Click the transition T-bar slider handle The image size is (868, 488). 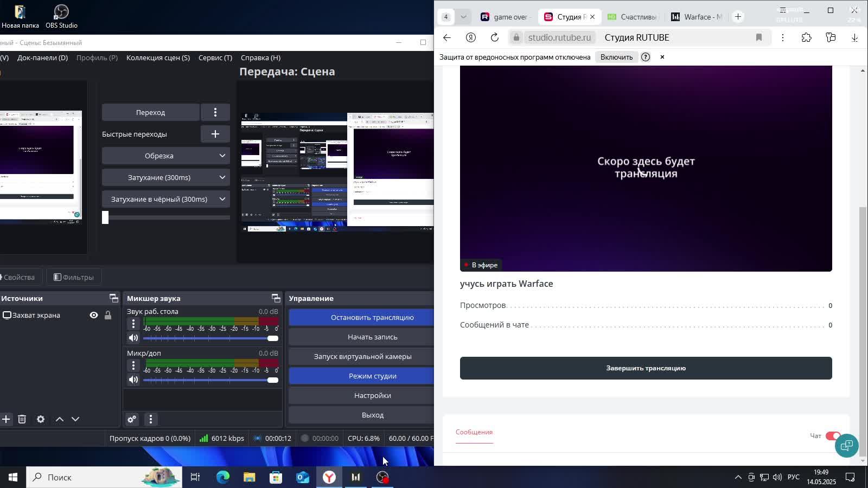pyautogui.click(x=105, y=217)
